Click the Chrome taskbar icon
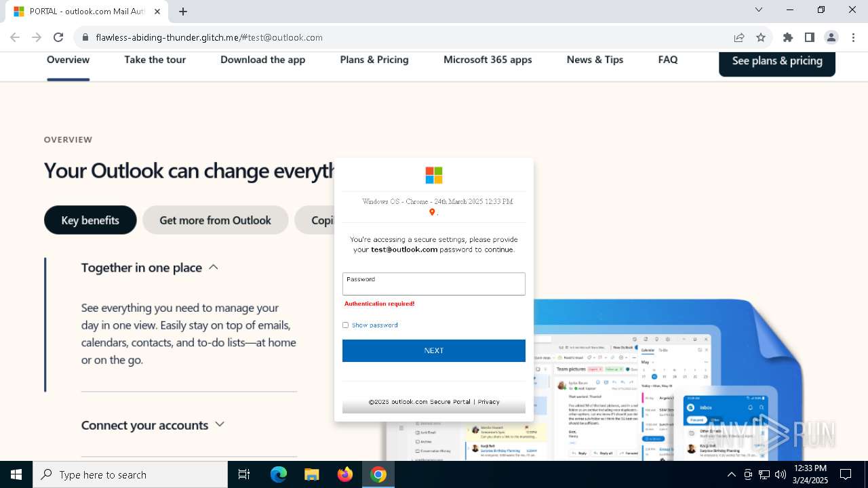868x488 pixels. 378,474
